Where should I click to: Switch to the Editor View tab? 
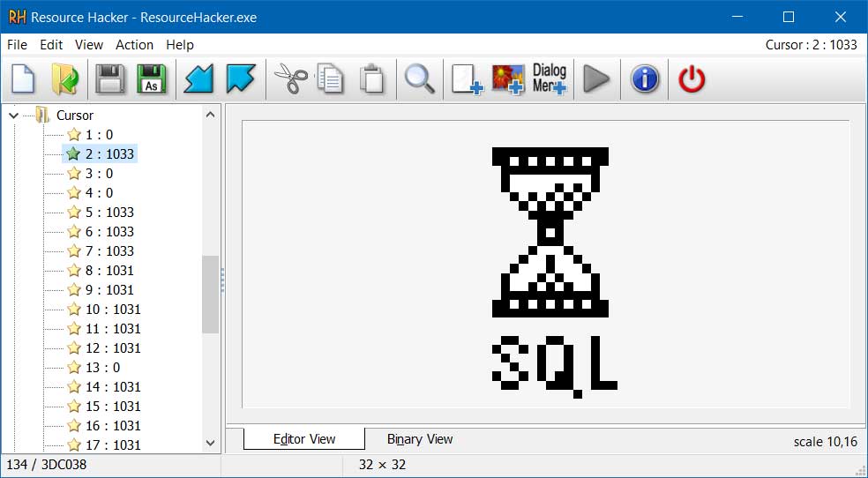tap(304, 438)
